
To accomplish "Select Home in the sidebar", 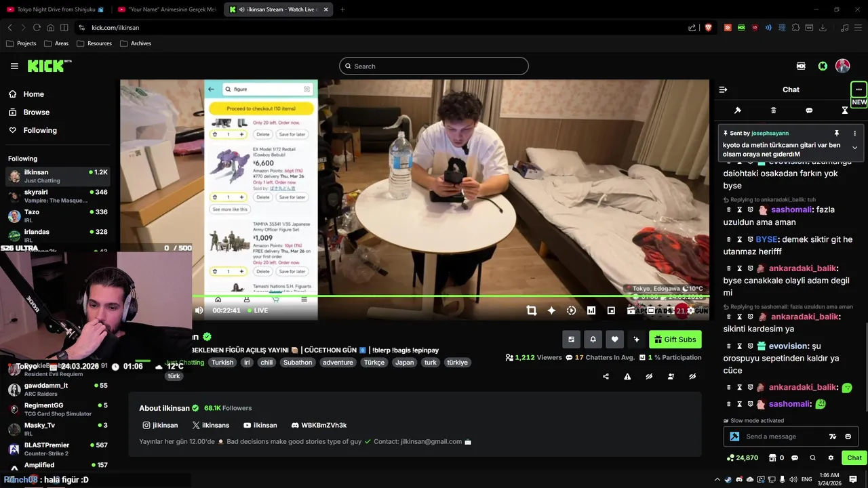I will click(x=26, y=94).
